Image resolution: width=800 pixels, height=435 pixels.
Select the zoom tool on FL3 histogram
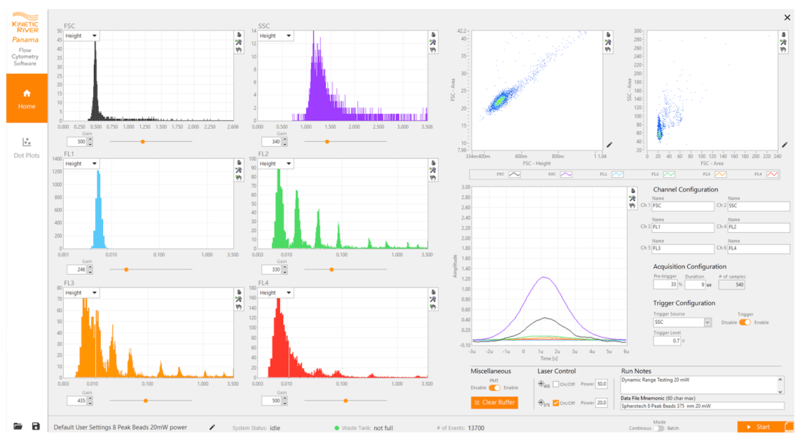(238, 299)
